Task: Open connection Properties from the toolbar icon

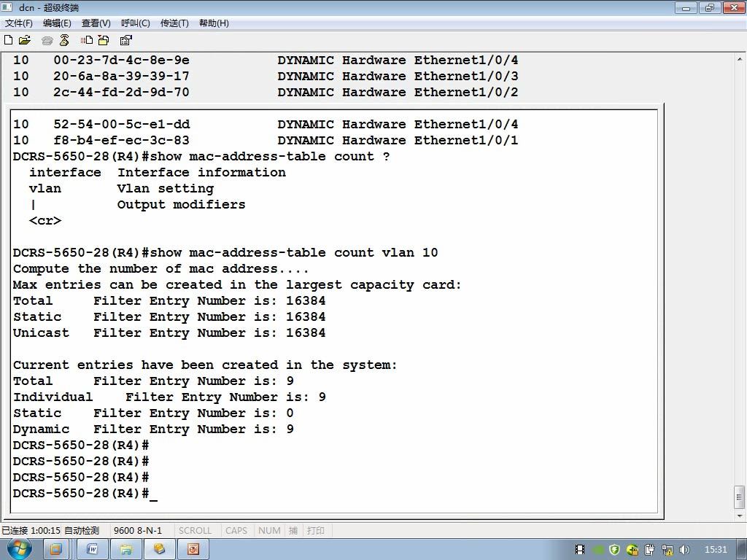Action: (x=125, y=40)
